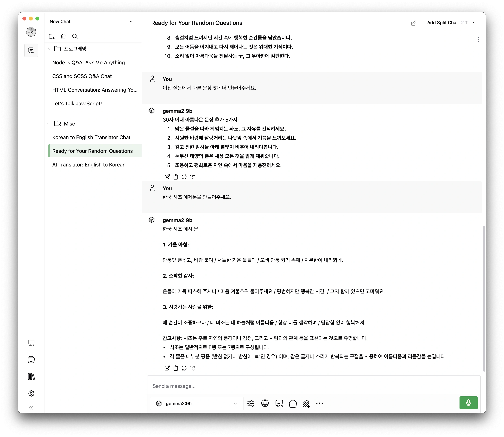The image size is (504, 437).
Task: Select the 'AI Translator: English to Korean' chat
Action: tap(89, 164)
